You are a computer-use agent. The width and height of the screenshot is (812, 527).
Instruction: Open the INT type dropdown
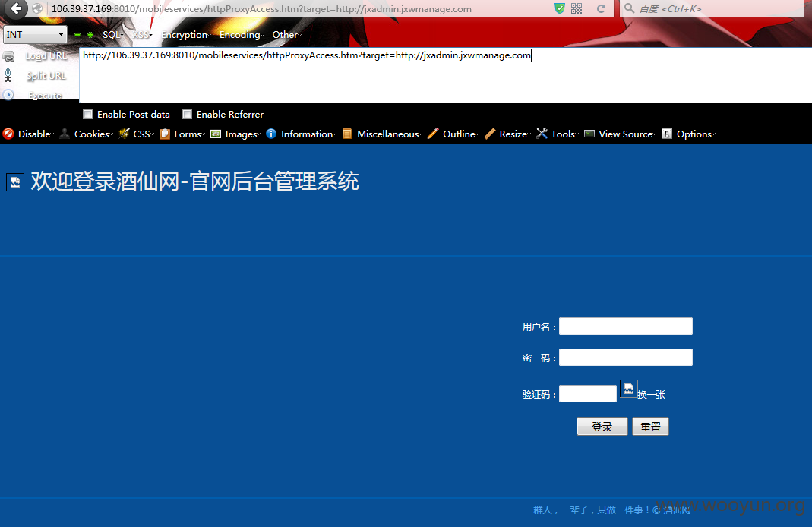[35, 35]
